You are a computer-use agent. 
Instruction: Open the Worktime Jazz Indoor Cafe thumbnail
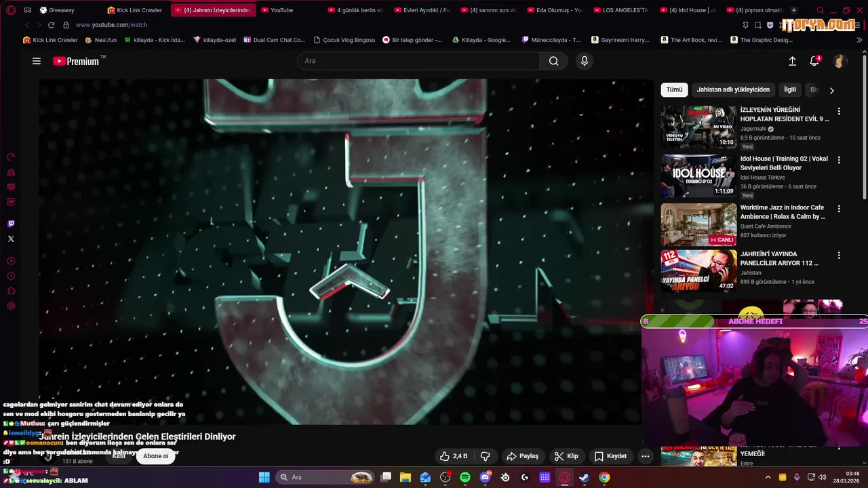point(698,224)
